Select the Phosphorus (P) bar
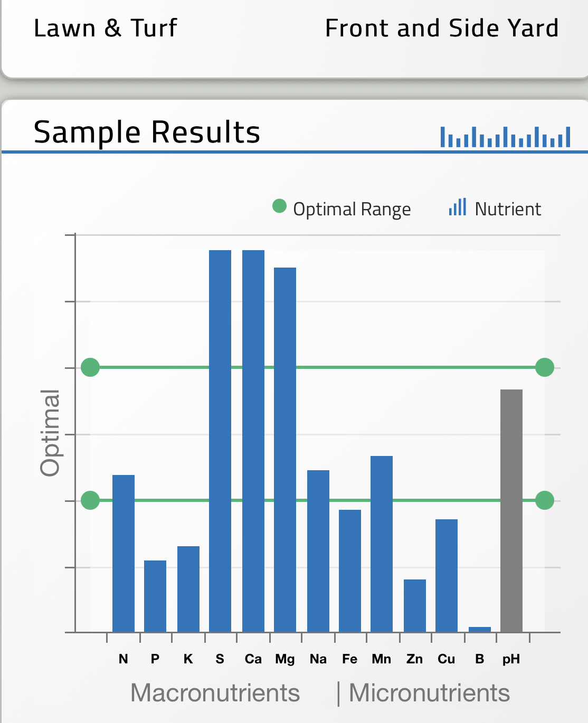Screen dimensions: 588x723 [x=155, y=596]
